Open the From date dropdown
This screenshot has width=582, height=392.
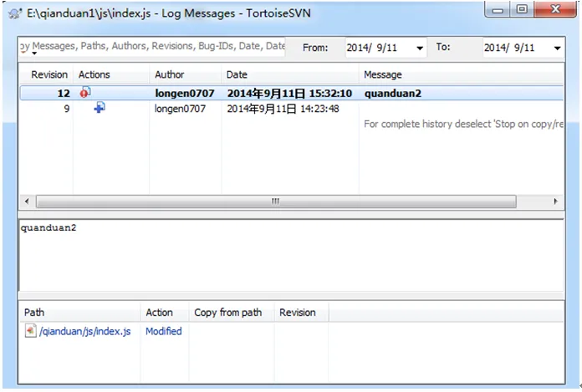coord(420,48)
